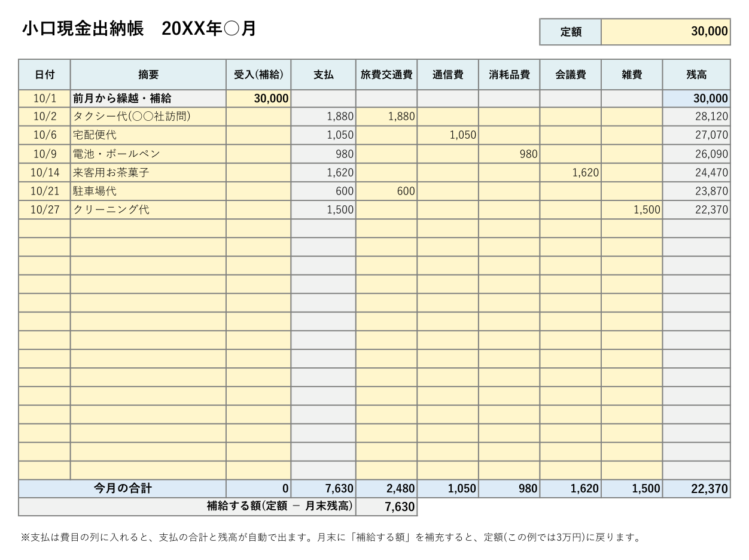The height and width of the screenshot is (560, 749).
Task: Click the 残高 total showing 22,370
Action: point(696,488)
